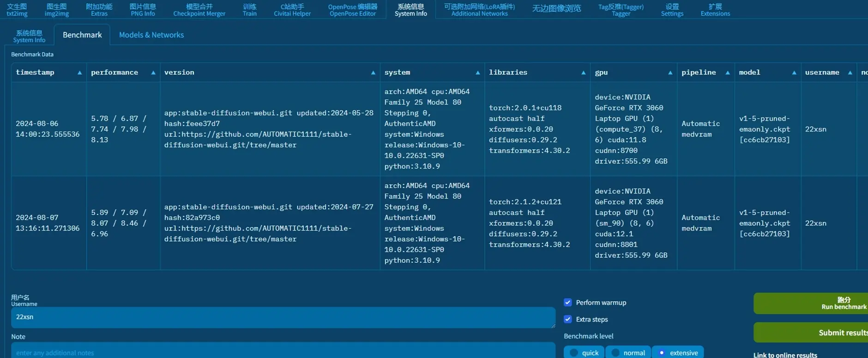The width and height of the screenshot is (868, 358).
Task: Sort table by model column arrow
Action: 794,73
